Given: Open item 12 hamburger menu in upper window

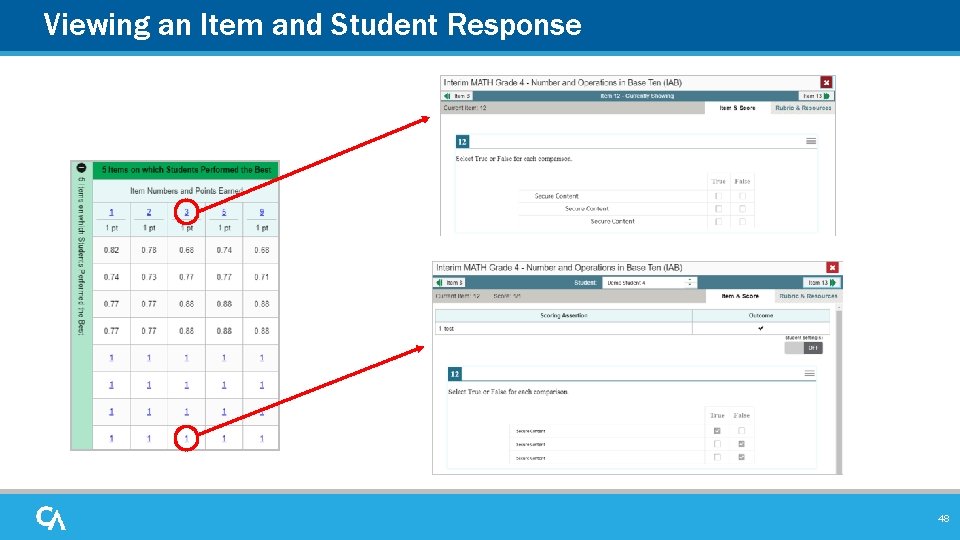Looking at the screenshot, I should click(x=811, y=141).
